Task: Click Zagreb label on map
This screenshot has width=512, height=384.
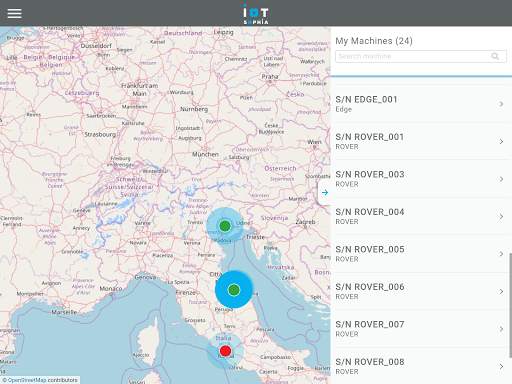Action: click(305, 222)
